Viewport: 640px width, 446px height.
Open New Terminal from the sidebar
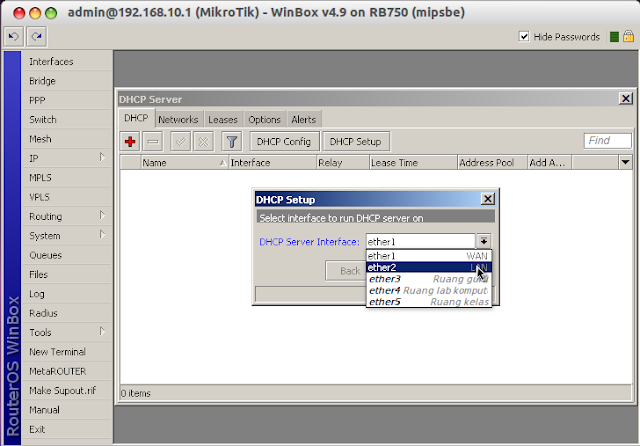(67, 352)
